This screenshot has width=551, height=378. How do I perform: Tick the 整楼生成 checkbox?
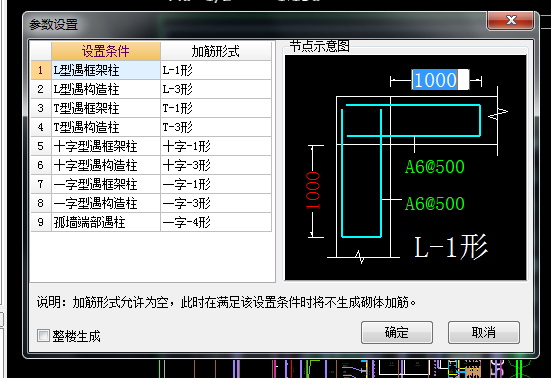click(43, 335)
